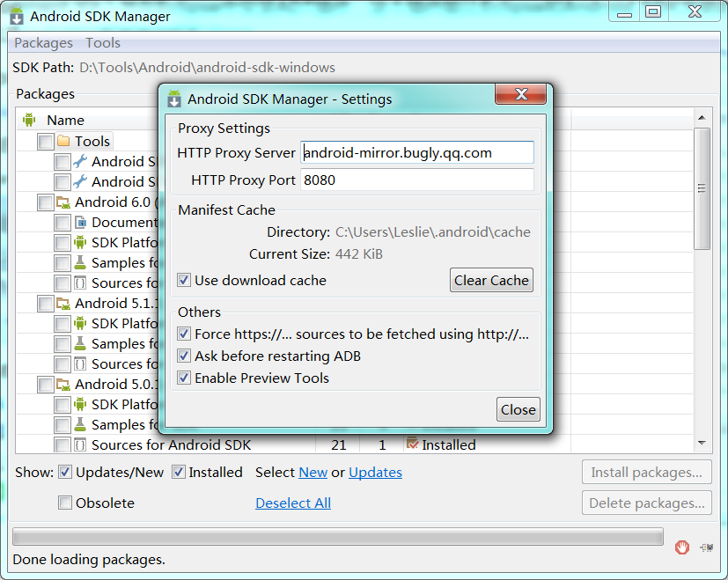Open the Tools menu
Screen dimensions: 728x580
[x=103, y=43]
